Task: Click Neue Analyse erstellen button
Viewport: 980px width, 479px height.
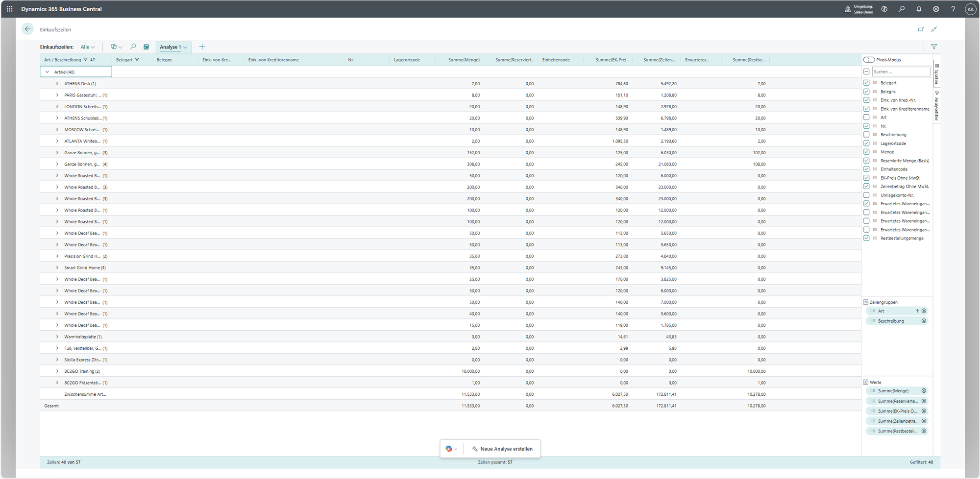Action: pos(502,449)
